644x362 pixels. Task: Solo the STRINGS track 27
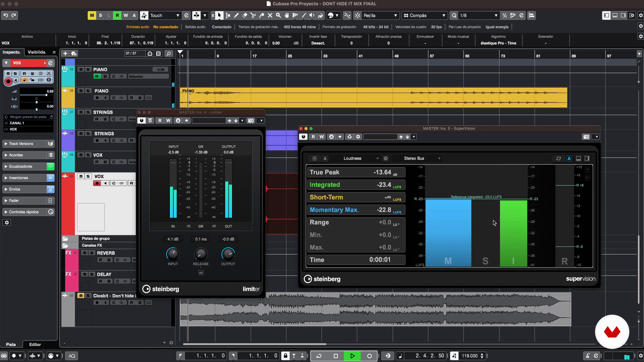coord(88,112)
